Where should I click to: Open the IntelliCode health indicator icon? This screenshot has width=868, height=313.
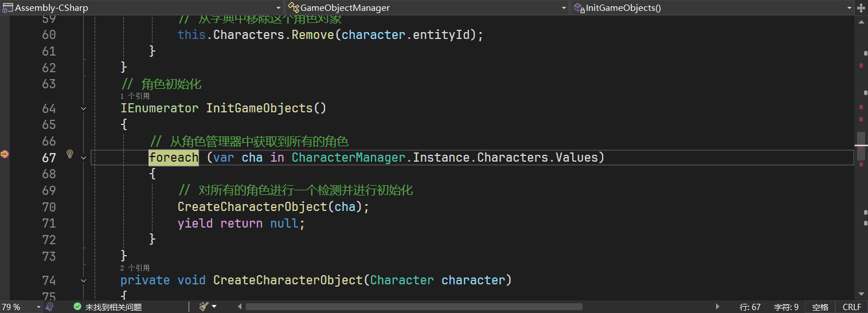point(50,307)
